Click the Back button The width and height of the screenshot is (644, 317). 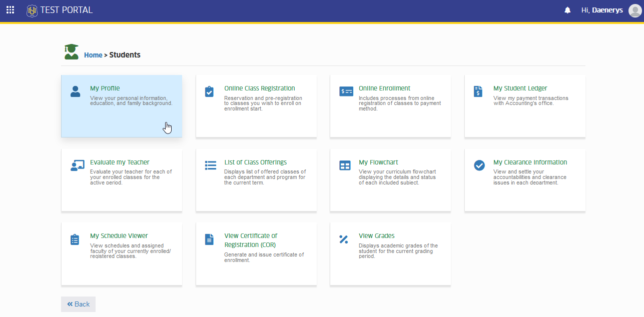tap(78, 304)
